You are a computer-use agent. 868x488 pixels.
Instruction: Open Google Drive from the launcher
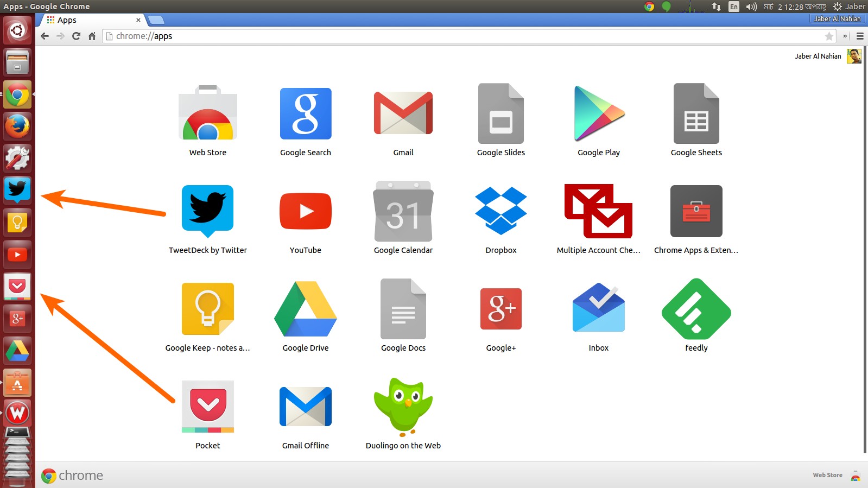[17, 350]
